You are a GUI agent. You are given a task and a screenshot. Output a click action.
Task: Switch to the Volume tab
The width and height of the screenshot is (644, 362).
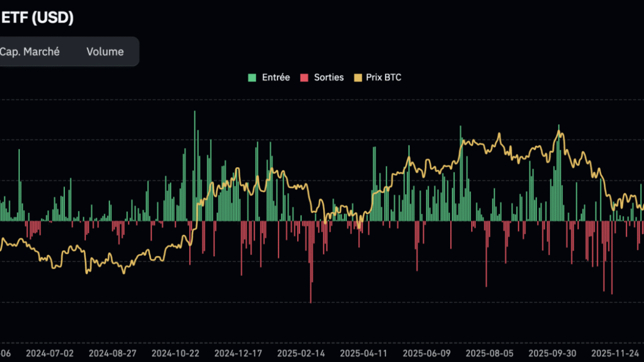(105, 52)
